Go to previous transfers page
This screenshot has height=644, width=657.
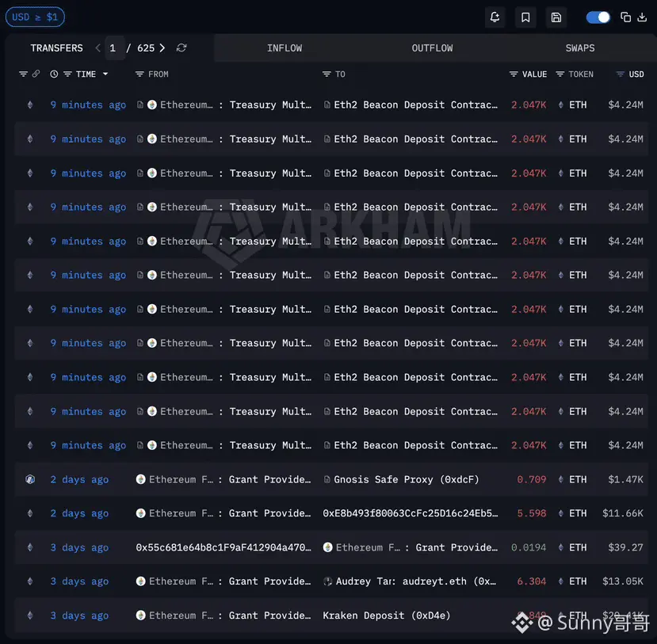click(x=97, y=48)
